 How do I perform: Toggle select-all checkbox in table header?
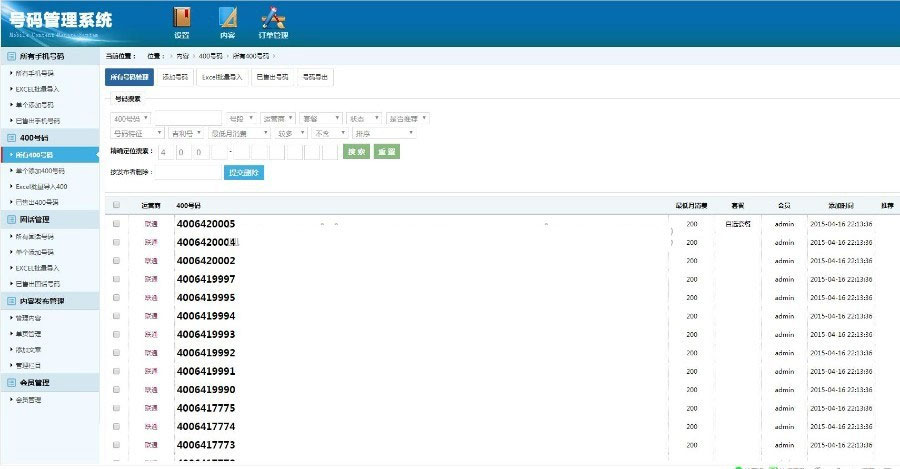(x=116, y=205)
